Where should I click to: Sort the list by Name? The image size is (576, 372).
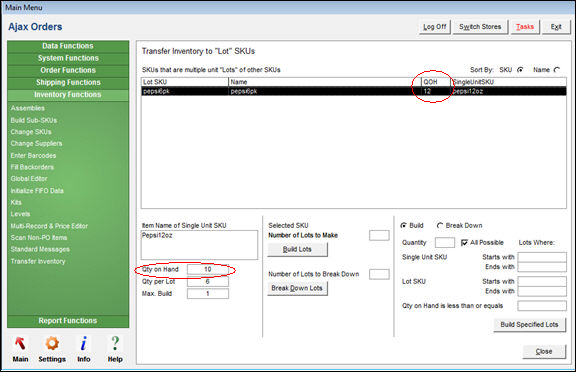coord(557,70)
